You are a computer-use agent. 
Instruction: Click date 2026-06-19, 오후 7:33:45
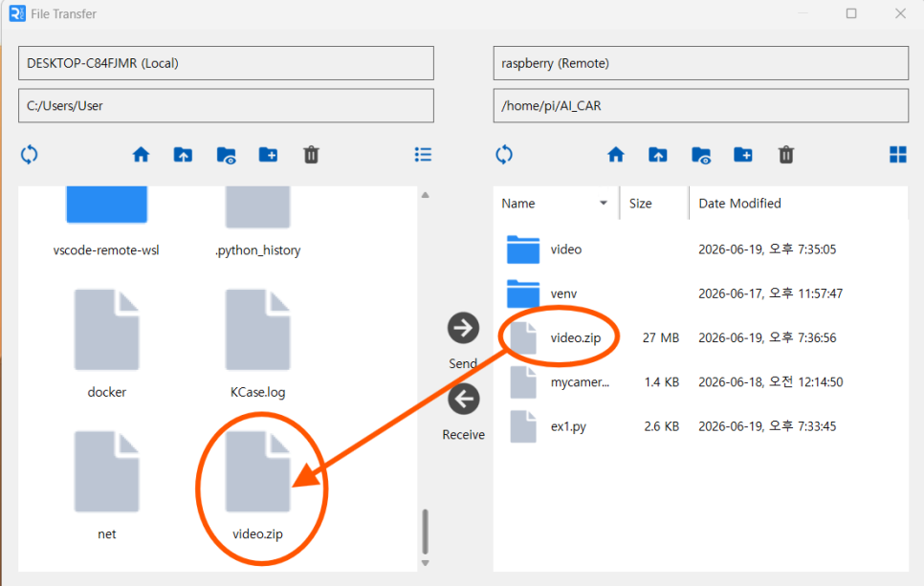click(767, 426)
